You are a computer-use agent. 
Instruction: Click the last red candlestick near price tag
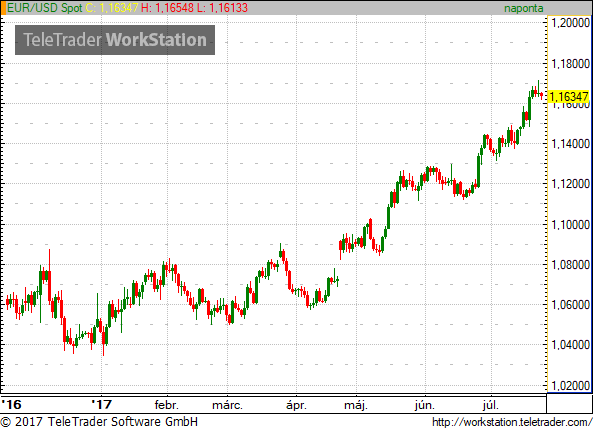click(x=542, y=96)
